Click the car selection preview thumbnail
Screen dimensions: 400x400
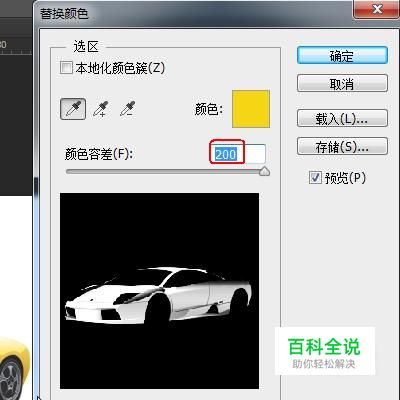(x=159, y=291)
